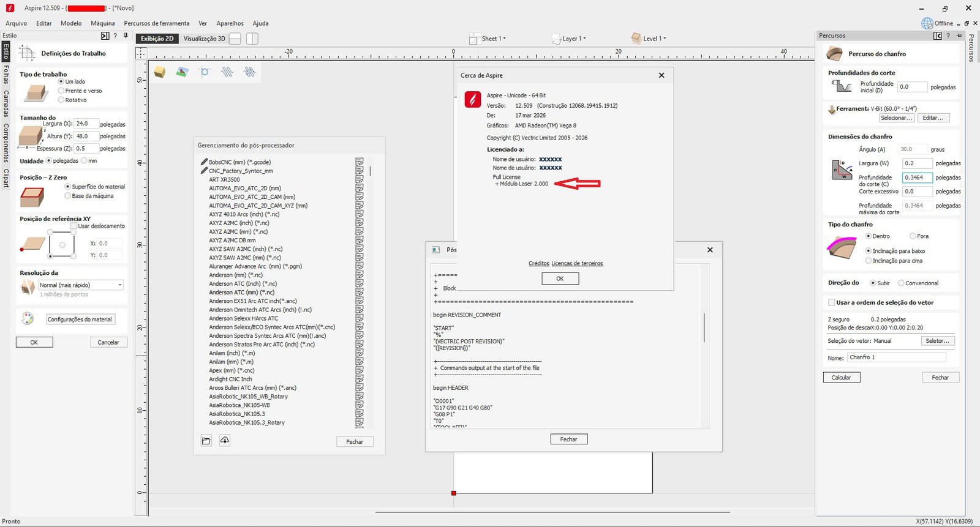Open the Licenças de terceiros link
Screen dimensions: 980x527
[x=577, y=263]
